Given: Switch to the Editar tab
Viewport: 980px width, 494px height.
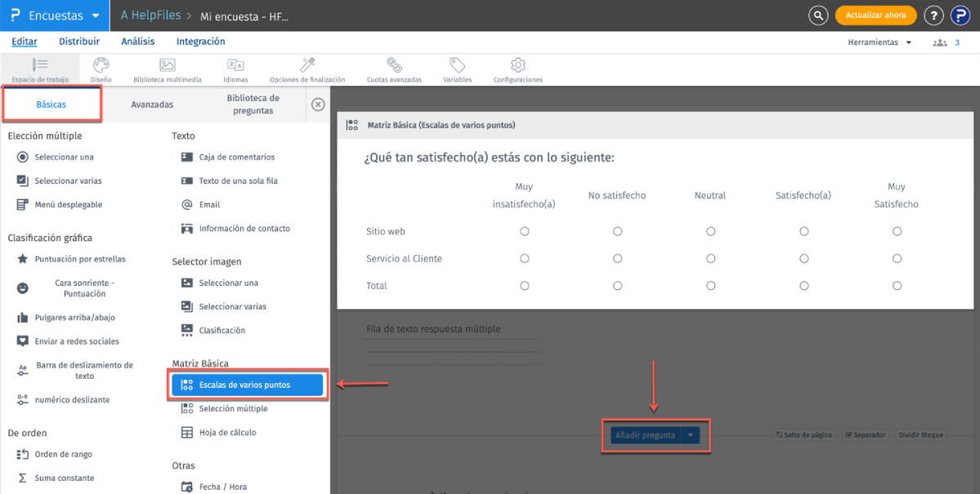Looking at the screenshot, I should pos(25,42).
